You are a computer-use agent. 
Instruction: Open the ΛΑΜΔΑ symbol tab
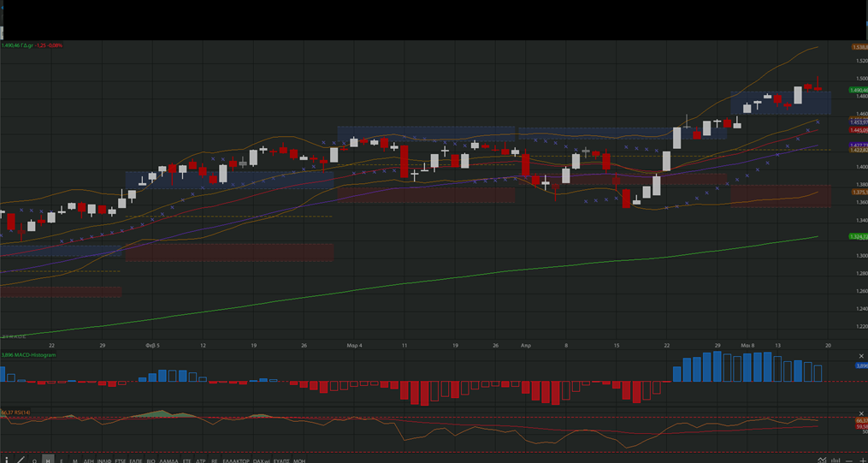168,460
